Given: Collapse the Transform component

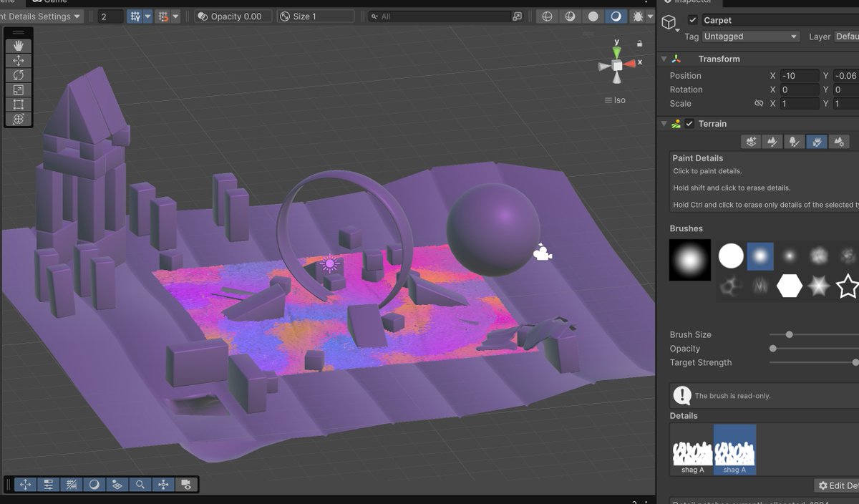Looking at the screenshot, I should pyautogui.click(x=664, y=59).
